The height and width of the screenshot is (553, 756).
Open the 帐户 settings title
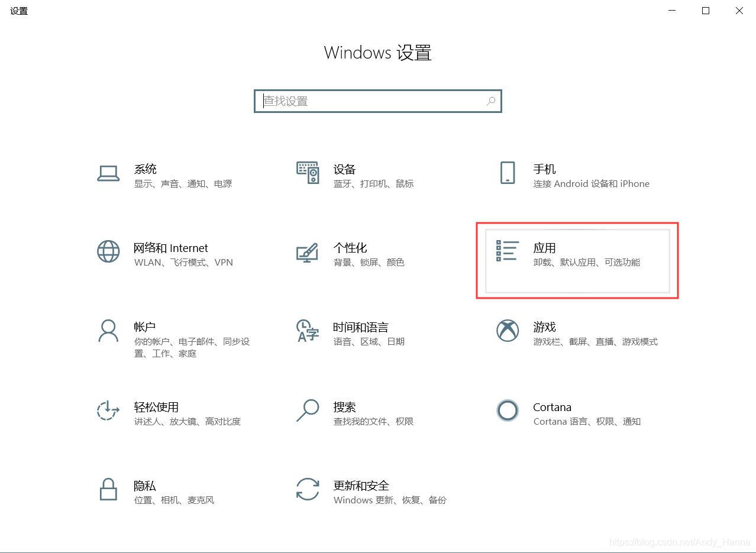pos(145,327)
